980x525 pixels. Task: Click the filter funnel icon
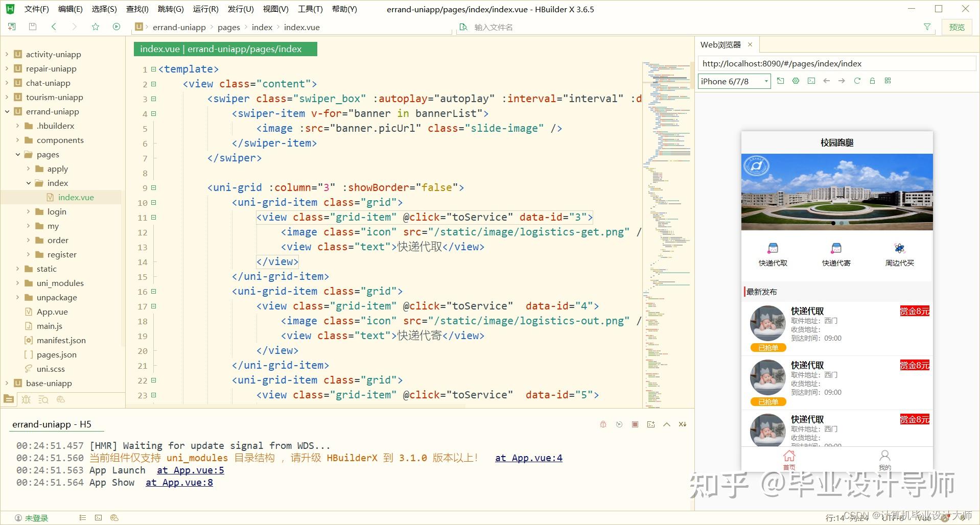pos(927,27)
